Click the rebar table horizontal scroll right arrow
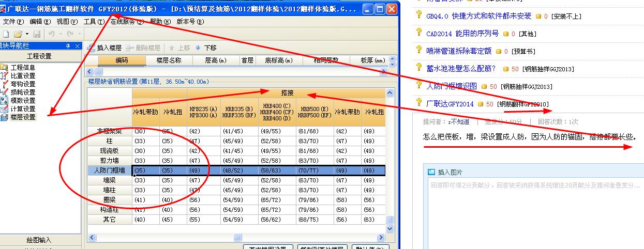Image resolution: width=644 pixels, height=249 pixels. pos(382,238)
